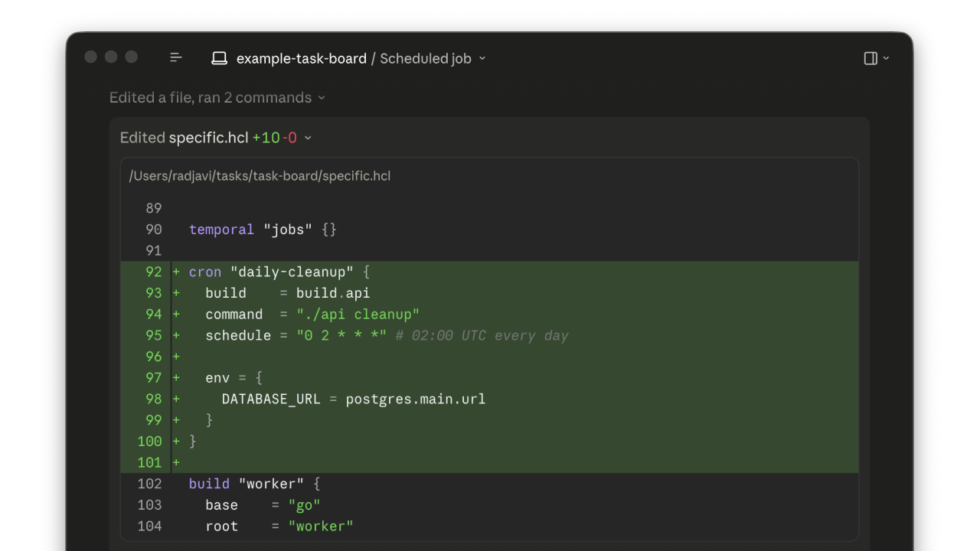
Task: Click the macOS close window button
Action: [x=90, y=57]
